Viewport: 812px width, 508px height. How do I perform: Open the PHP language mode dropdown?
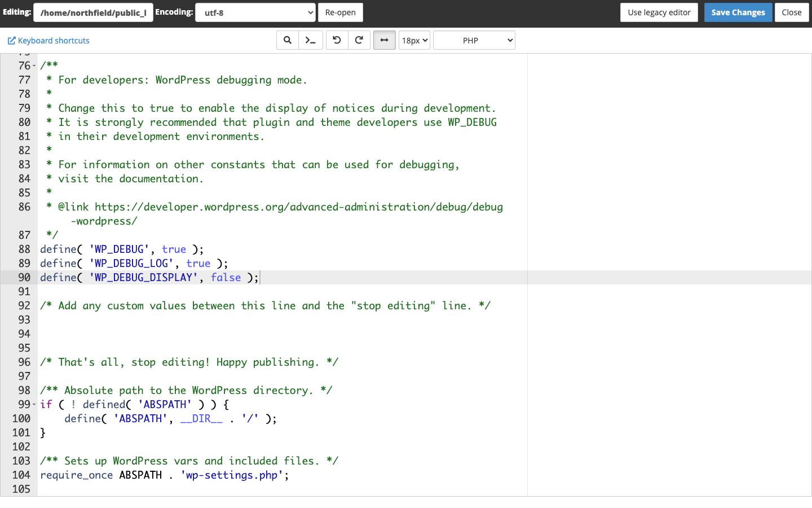point(474,40)
